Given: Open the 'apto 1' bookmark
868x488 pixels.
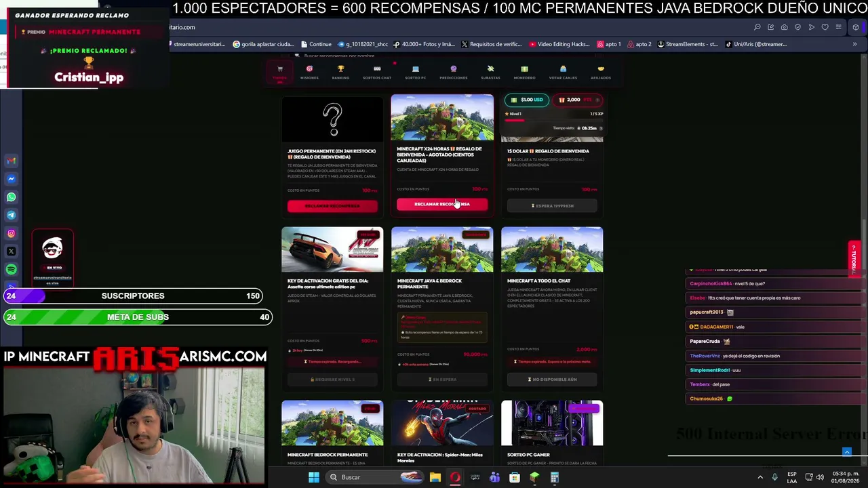Looking at the screenshot, I should (x=609, y=44).
